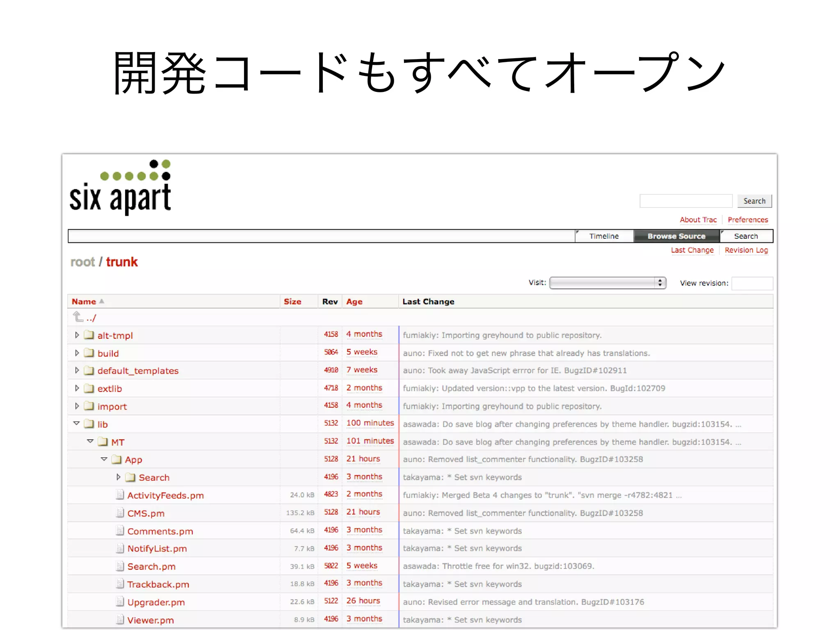The width and height of the screenshot is (840, 630).
Task: Click the parent directory up-arrow icon
Action: click(78, 317)
